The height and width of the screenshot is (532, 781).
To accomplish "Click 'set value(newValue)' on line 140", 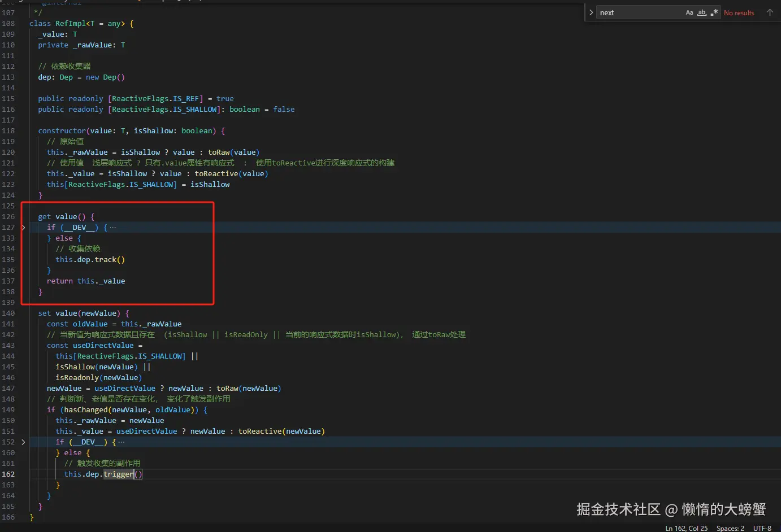I will tap(79, 313).
